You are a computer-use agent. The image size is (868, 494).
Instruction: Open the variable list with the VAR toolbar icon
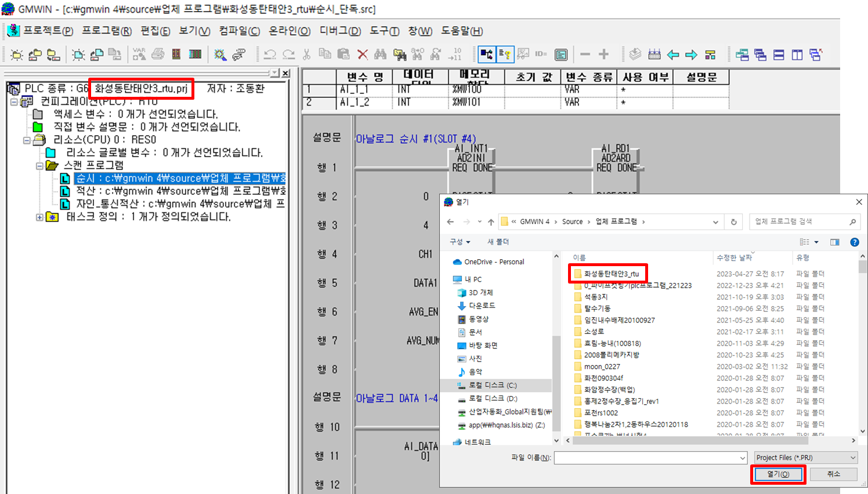(139, 54)
